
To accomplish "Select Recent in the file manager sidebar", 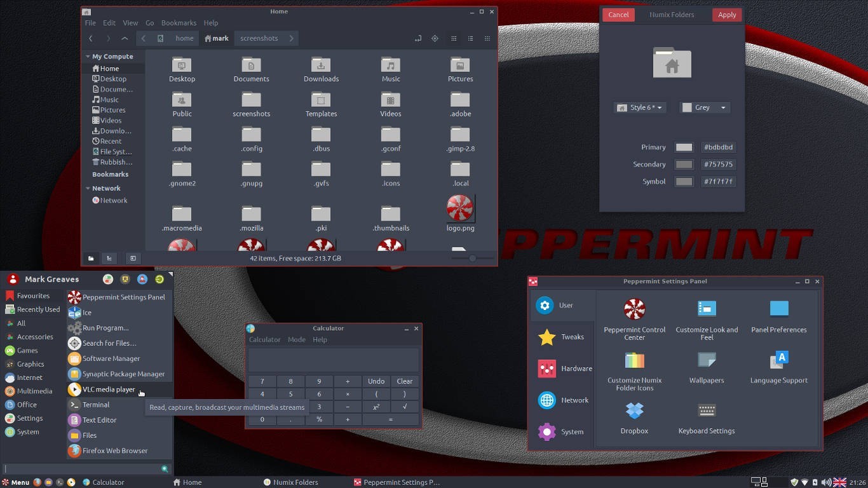I will coord(107,141).
